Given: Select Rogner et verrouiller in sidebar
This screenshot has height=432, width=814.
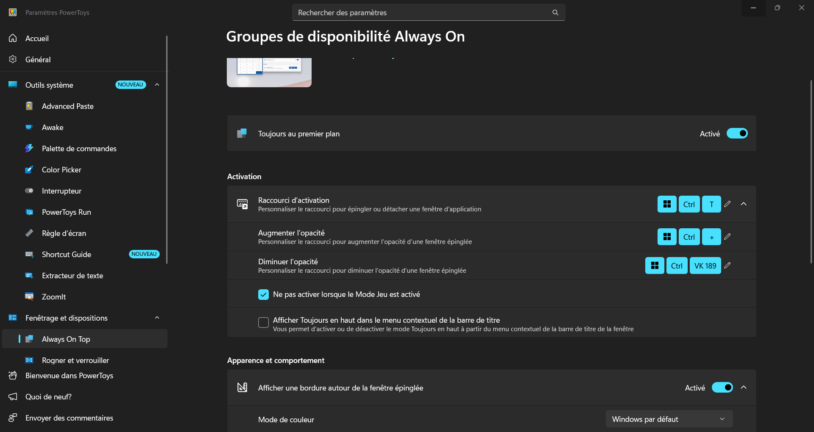Looking at the screenshot, I should (85, 360).
